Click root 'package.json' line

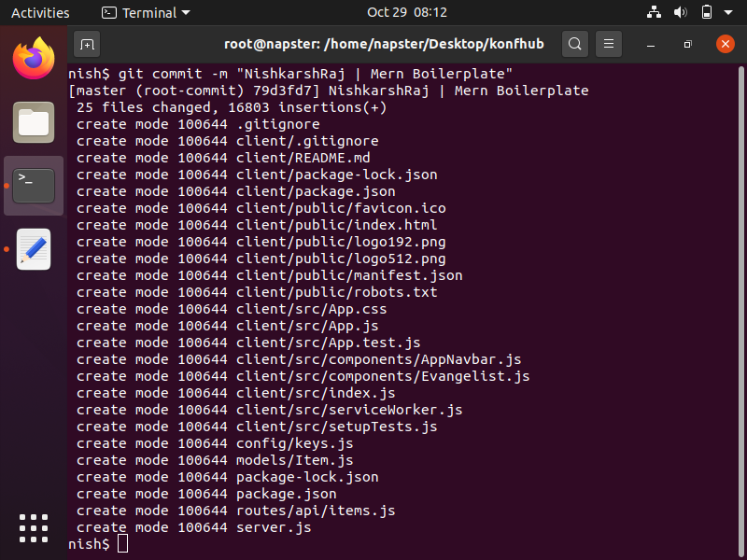[x=206, y=494]
